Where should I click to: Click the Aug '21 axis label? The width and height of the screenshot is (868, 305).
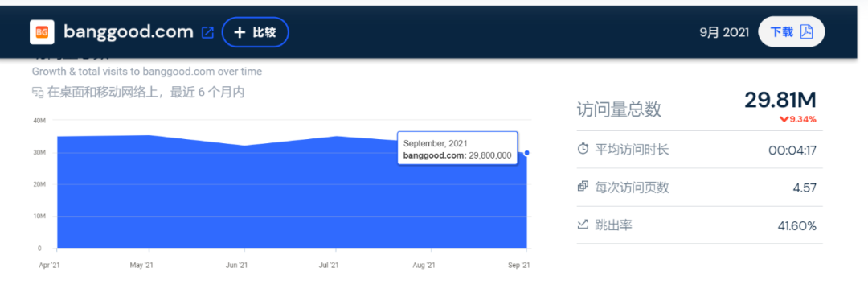(x=424, y=266)
